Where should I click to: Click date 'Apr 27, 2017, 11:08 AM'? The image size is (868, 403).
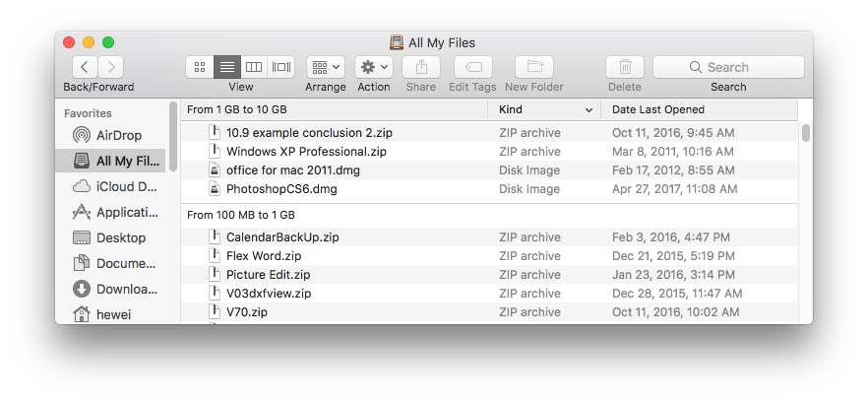pyautogui.click(x=675, y=189)
